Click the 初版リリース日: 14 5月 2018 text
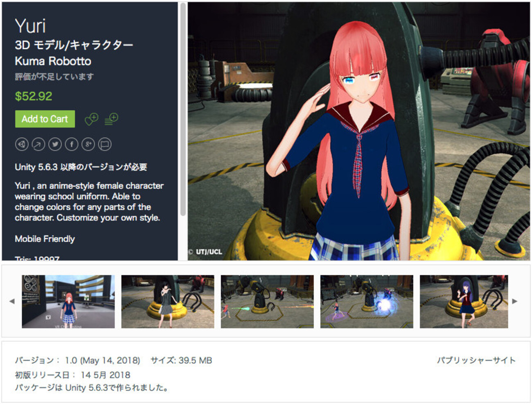The height and width of the screenshot is (404, 532). click(x=73, y=375)
